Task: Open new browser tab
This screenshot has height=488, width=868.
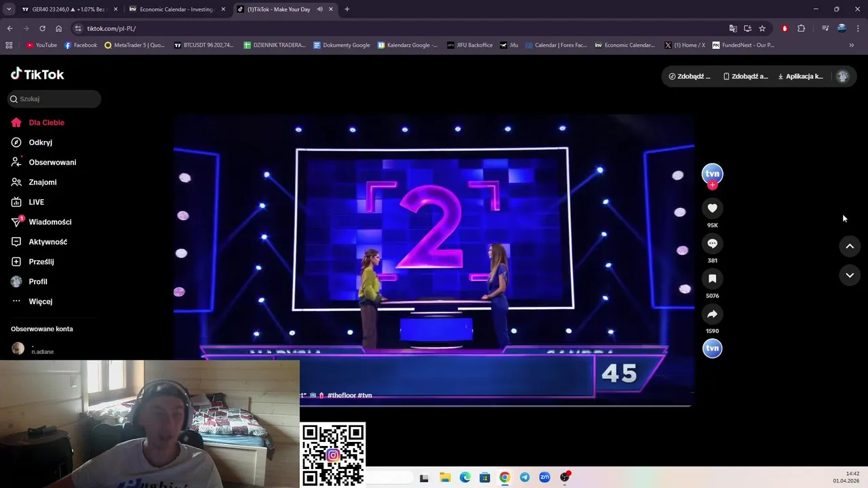Action: [x=347, y=9]
